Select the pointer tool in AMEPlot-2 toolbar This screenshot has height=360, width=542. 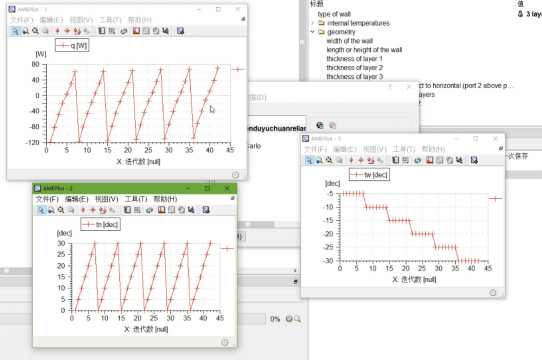(x=41, y=210)
